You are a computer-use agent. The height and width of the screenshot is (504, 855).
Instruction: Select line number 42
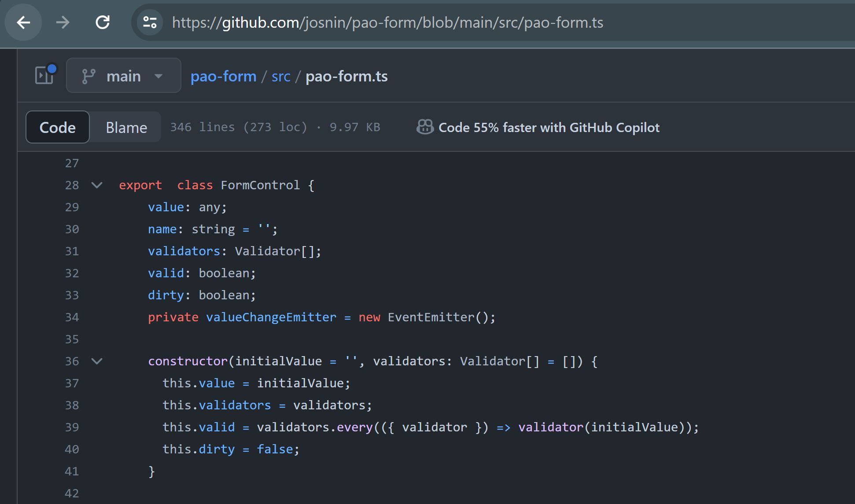[x=72, y=493]
